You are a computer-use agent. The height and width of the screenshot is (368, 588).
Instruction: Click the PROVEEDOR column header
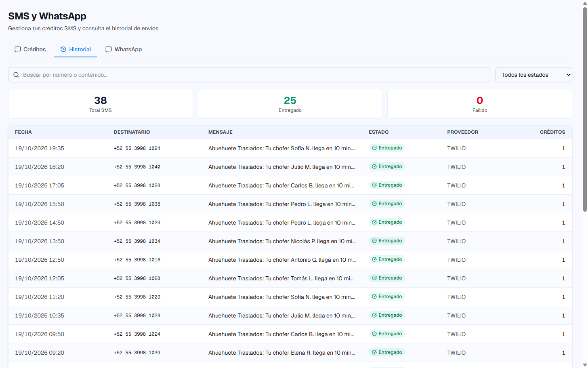[462, 132]
